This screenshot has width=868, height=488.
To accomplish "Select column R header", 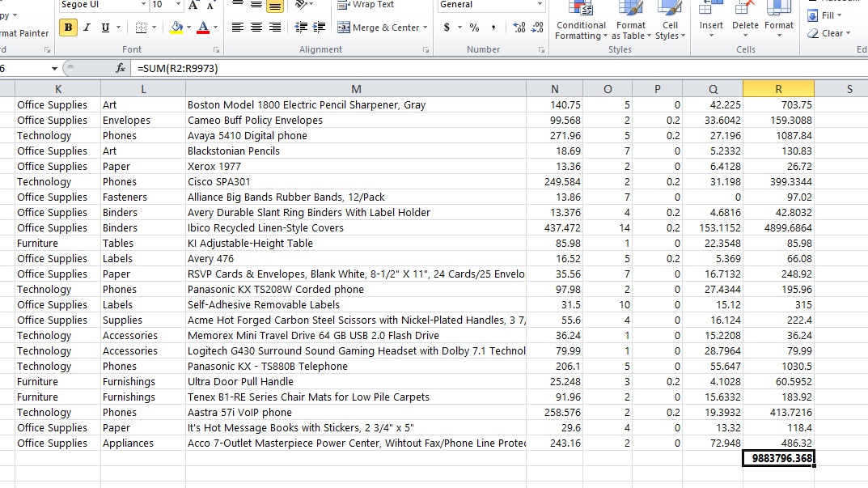I will [x=778, y=89].
